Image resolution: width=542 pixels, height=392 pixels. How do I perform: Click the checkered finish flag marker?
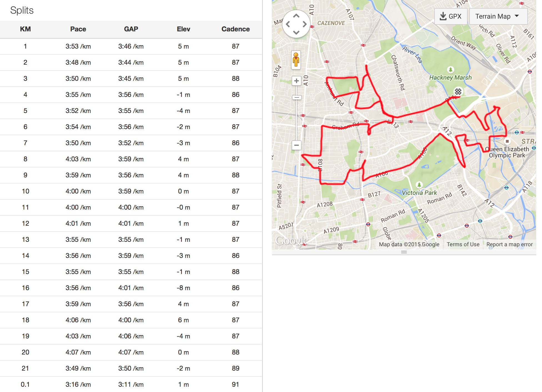click(458, 91)
